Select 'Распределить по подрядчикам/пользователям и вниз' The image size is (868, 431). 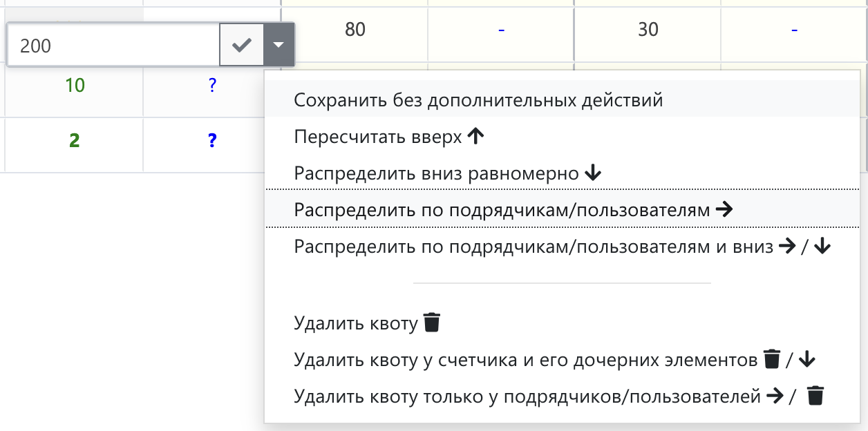pos(563,247)
